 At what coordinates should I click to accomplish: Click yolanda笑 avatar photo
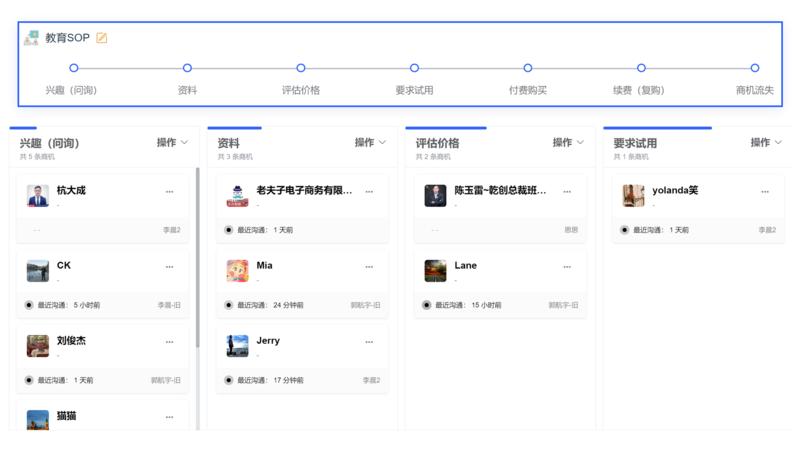click(633, 196)
